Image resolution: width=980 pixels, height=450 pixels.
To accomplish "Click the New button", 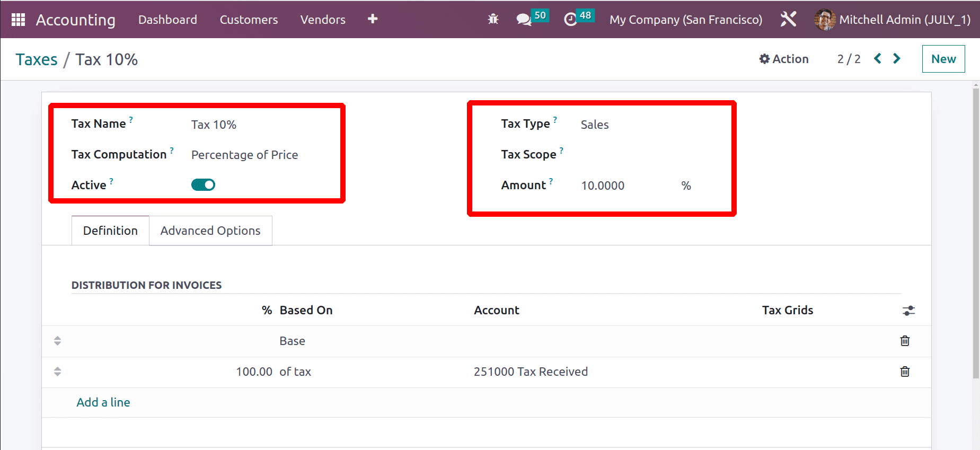I will [943, 59].
